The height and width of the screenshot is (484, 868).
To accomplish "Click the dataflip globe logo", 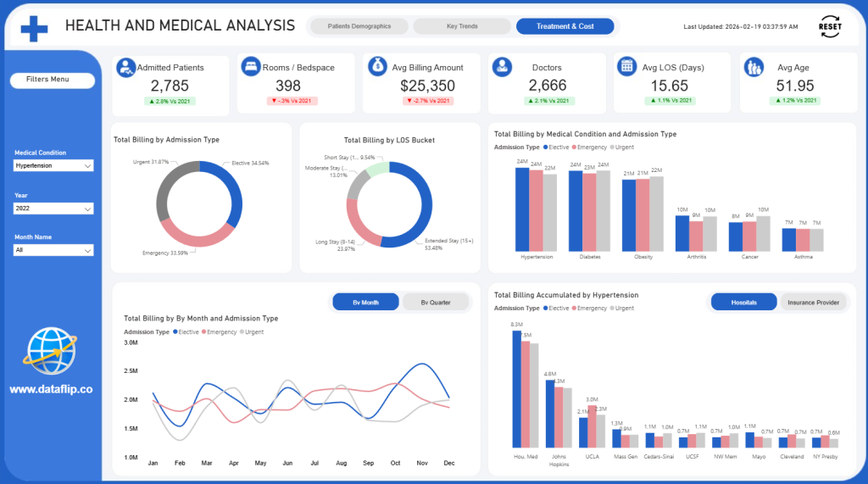I will click(x=51, y=350).
